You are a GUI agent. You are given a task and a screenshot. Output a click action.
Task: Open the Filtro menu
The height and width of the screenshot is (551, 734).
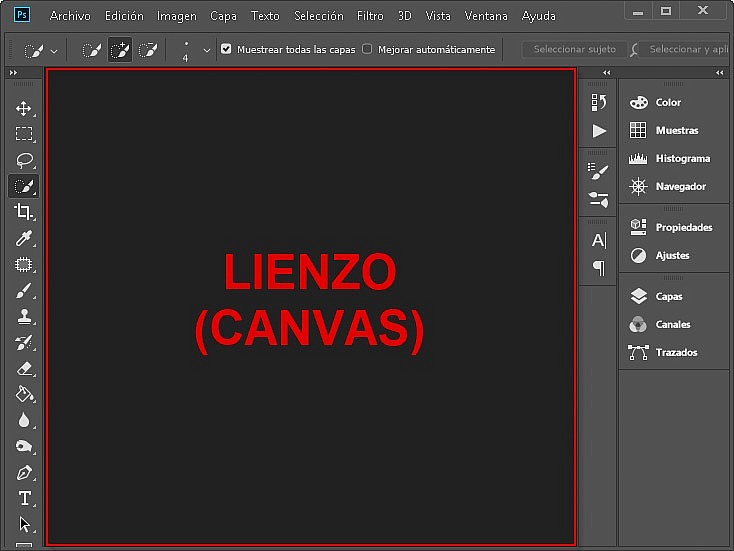point(370,16)
